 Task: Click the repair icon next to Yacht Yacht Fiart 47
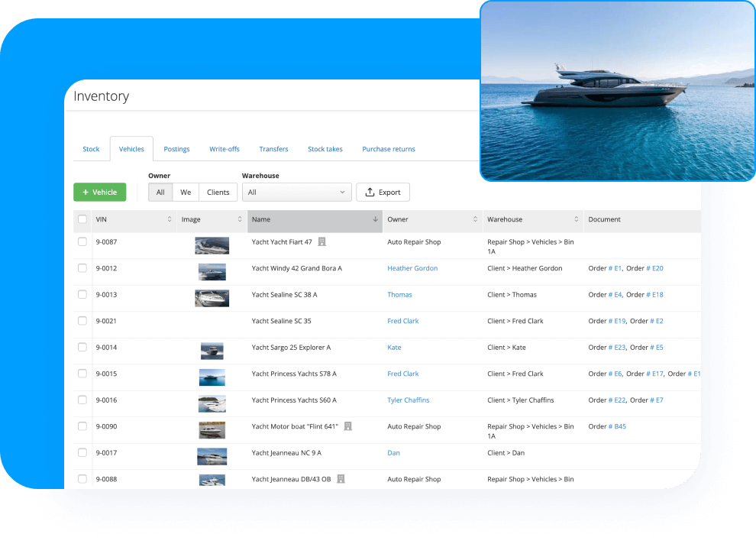pos(321,241)
